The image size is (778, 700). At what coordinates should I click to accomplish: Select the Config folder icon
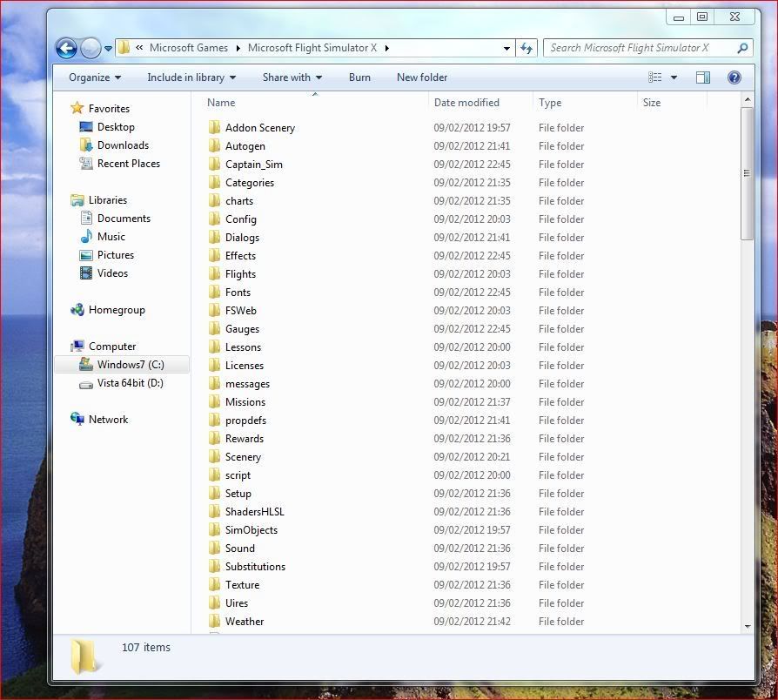point(214,219)
